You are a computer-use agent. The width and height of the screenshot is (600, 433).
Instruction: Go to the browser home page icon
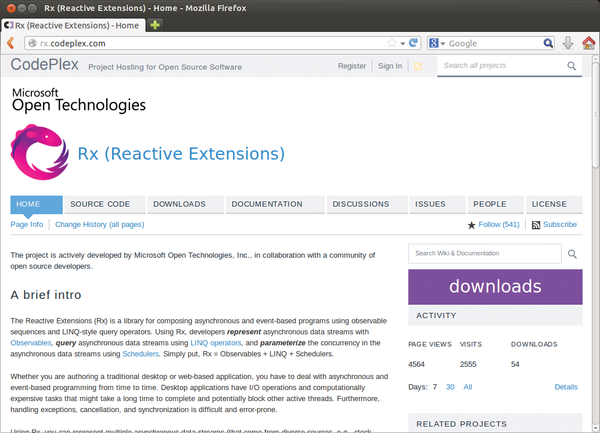coord(589,43)
